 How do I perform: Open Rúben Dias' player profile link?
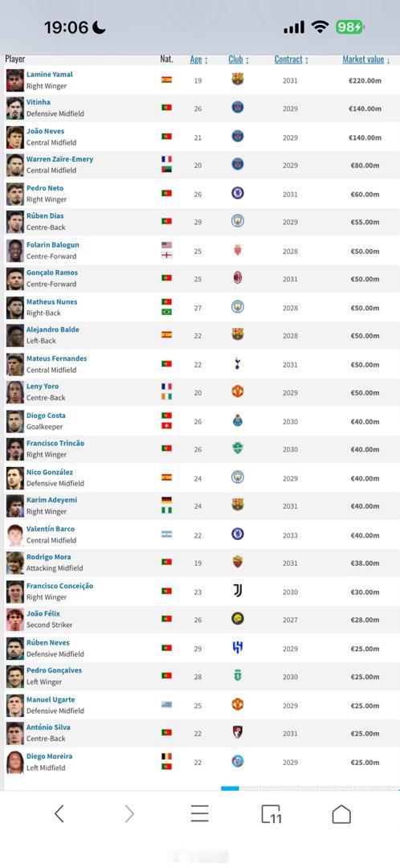click(45, 216)
